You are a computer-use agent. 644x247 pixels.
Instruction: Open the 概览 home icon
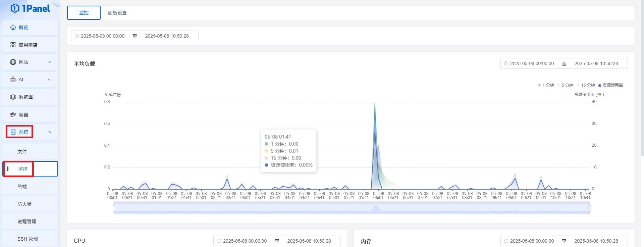[13, 28]
